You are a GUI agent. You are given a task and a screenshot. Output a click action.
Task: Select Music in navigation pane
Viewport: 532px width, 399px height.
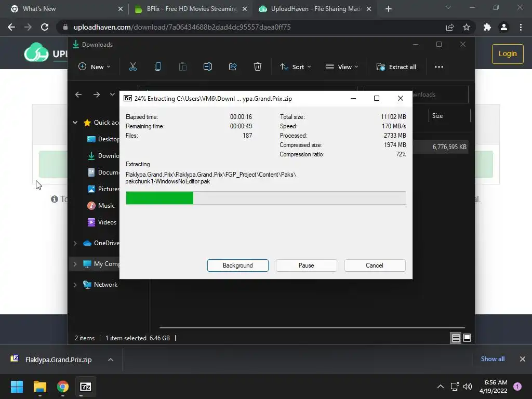coord(101,206)
